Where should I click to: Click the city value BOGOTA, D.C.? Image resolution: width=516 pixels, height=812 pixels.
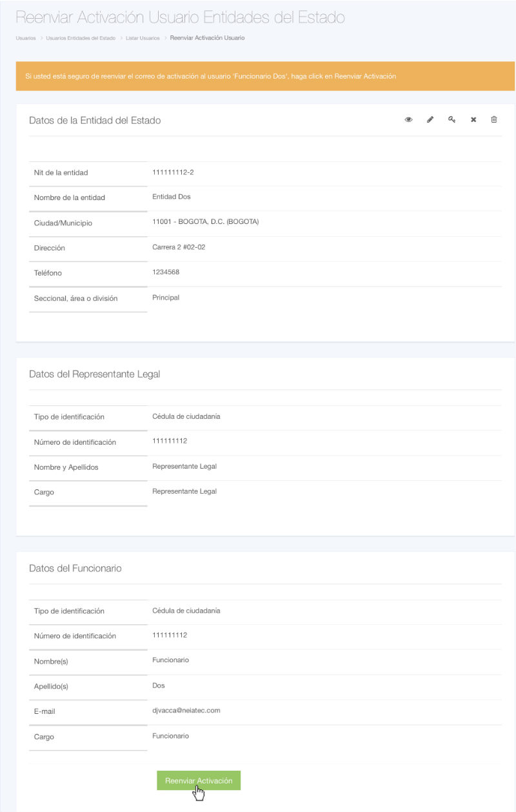pyautogui.click(x=205, y=222)
